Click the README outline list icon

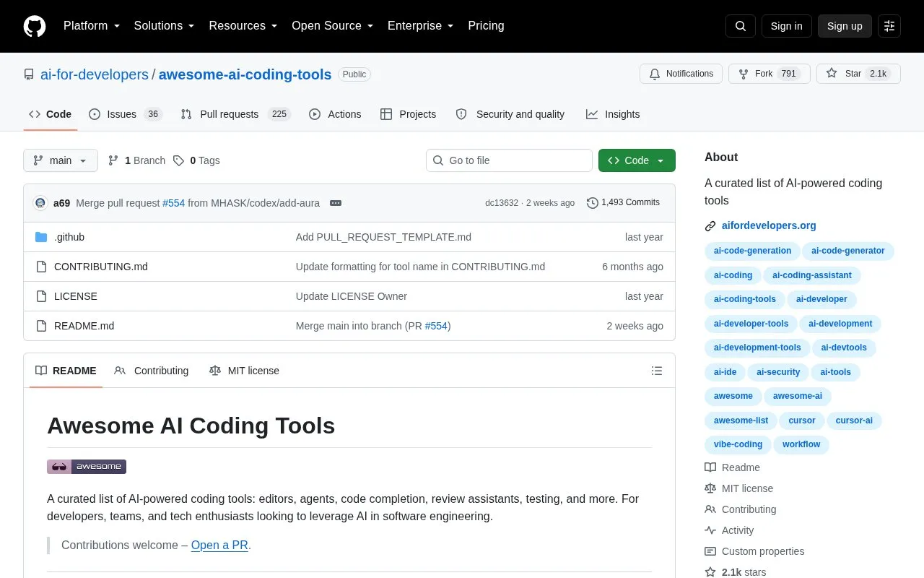(x=657, y=371)
